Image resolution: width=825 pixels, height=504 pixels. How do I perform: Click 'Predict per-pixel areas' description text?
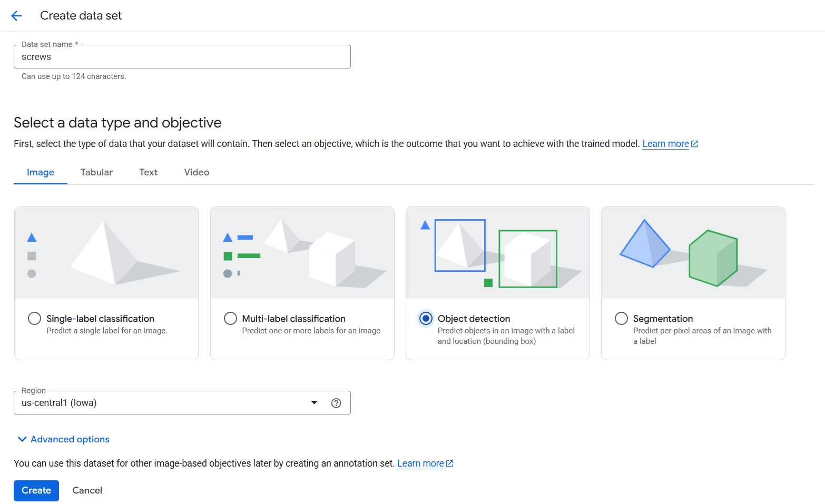pyautogui.click(x=702, y=336)
